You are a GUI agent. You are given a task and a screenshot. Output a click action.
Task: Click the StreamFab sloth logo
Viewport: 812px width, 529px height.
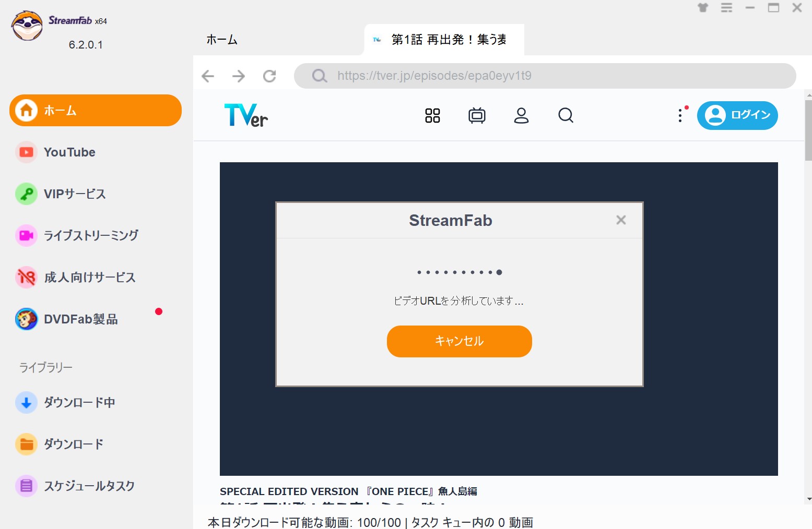pyautogui.click(x=27, y=26)
